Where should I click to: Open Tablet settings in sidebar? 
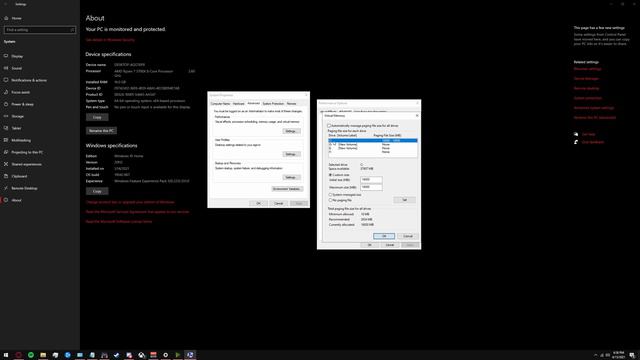point(16,128)
